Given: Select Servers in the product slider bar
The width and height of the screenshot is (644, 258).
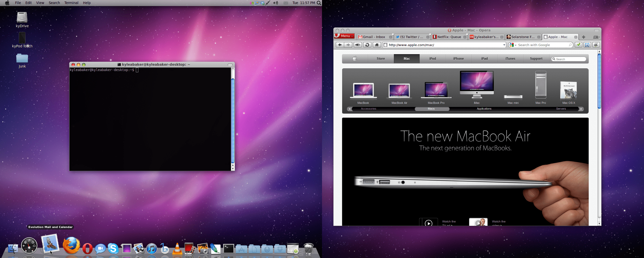Looking at the screenshot, I should point(561,109).
